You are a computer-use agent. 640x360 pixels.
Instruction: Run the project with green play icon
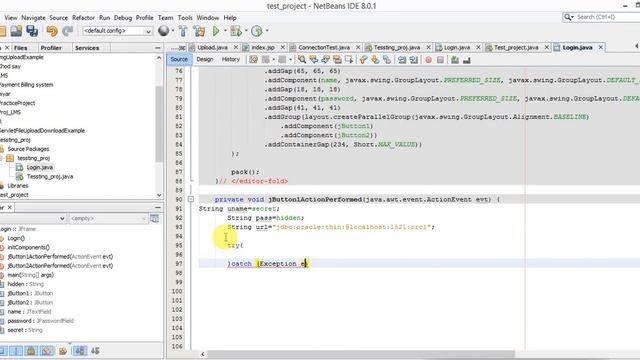tap(216, 31)
